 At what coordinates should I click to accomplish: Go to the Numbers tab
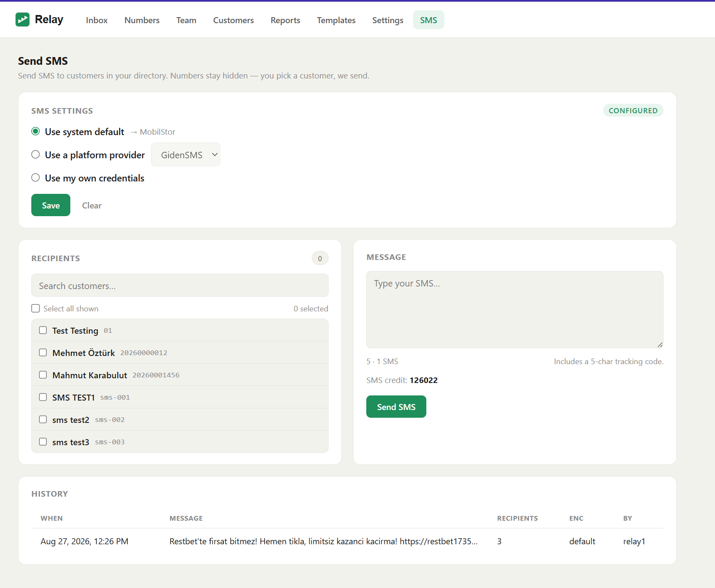(x=142, y=20)
